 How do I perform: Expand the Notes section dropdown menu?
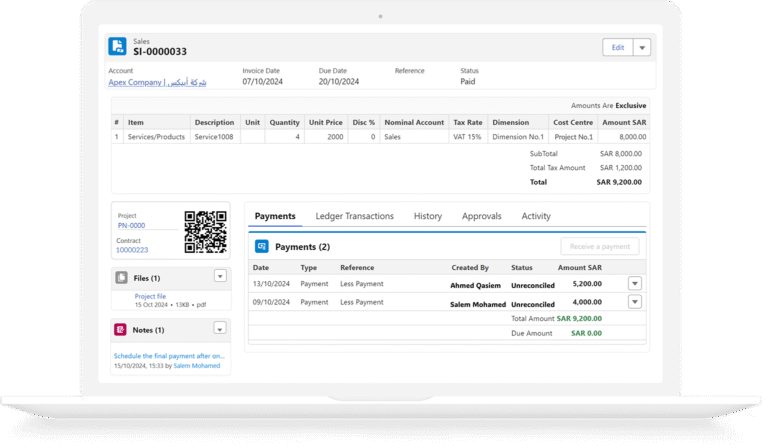(x=220, y=329)
